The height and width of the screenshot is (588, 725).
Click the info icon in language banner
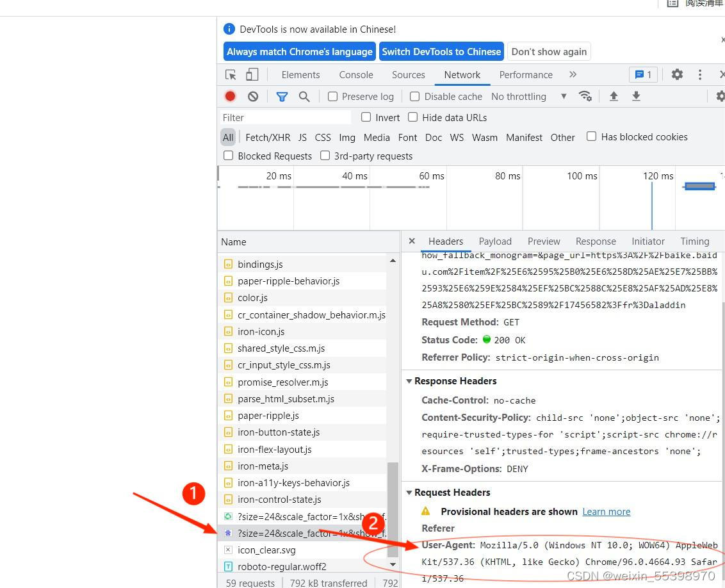(x=229, y=29)
